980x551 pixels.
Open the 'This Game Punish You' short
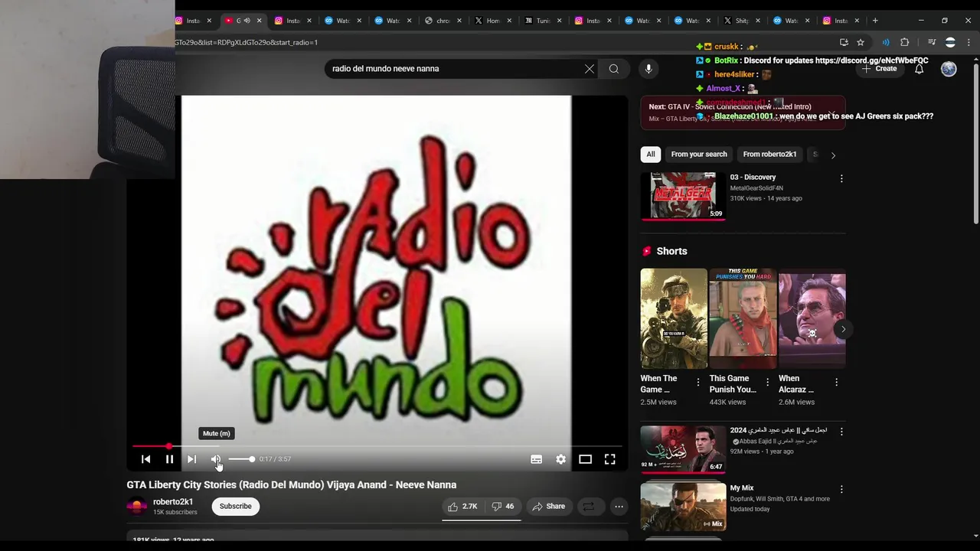(x=743, y=318)
